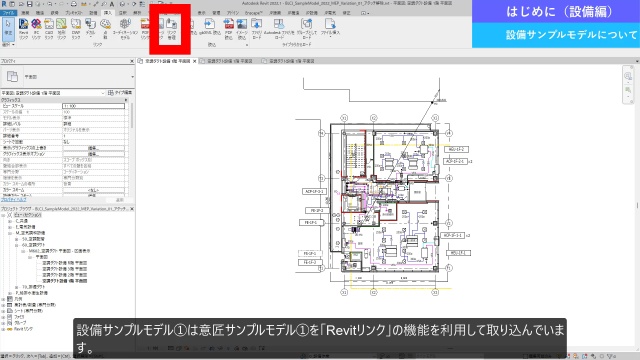Click 編集 for 表示/グラフィックスの上書き

tap(93, 148)
